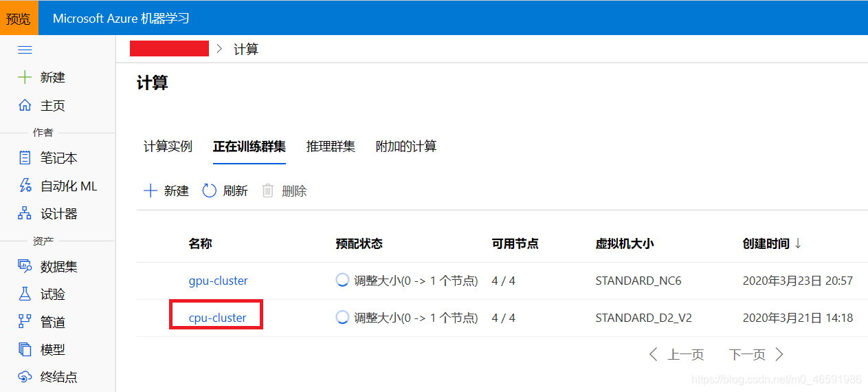This screenshot has width=868, height=392.
Task: Select the 正在训练群集 tab
Action: pos(249,146)
